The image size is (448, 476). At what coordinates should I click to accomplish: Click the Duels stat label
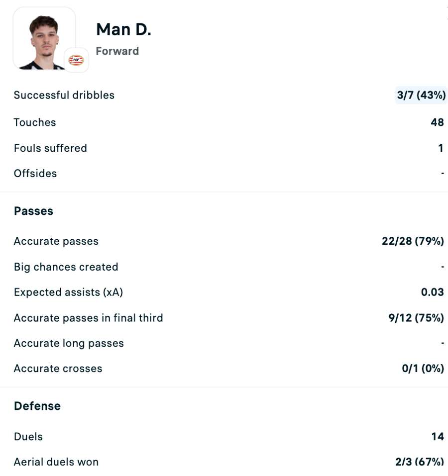pyautogui.click(x=28, y=437)
